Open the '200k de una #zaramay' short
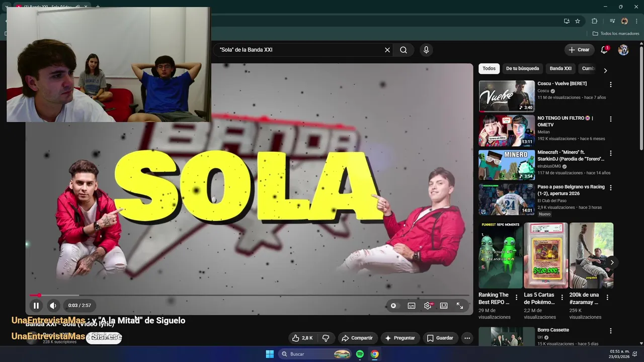Image resolution: width=644 pixels, height=362 pixels. click(x=591, y=255)
